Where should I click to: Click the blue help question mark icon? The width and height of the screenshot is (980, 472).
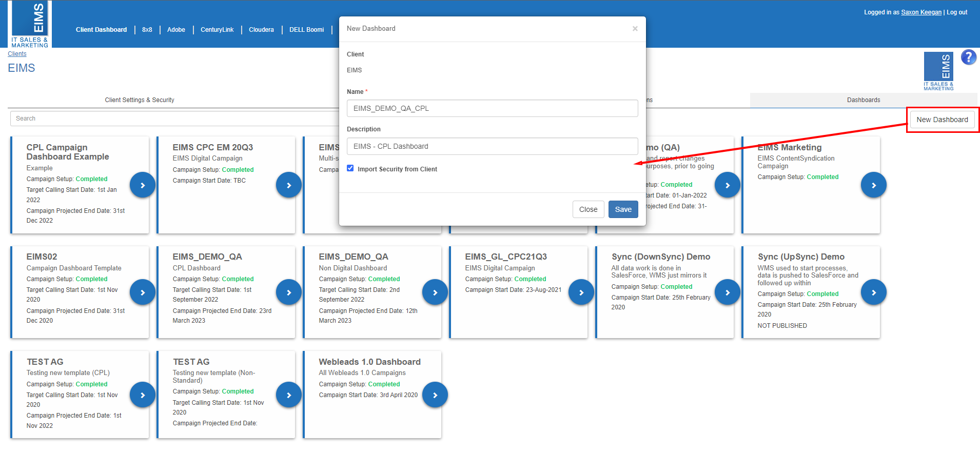pos(968,57)
